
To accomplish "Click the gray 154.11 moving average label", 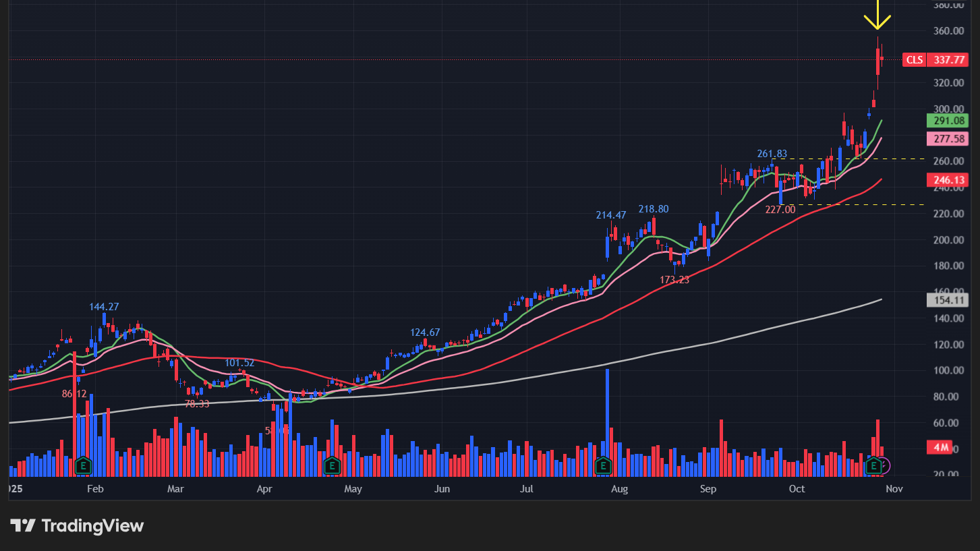I will coord(948,300).
